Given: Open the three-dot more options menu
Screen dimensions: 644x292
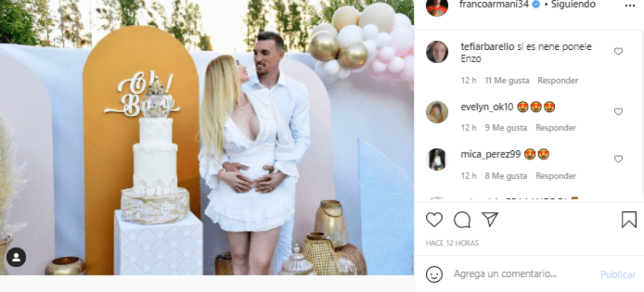Looking at the screenshot, I should 629,6.
